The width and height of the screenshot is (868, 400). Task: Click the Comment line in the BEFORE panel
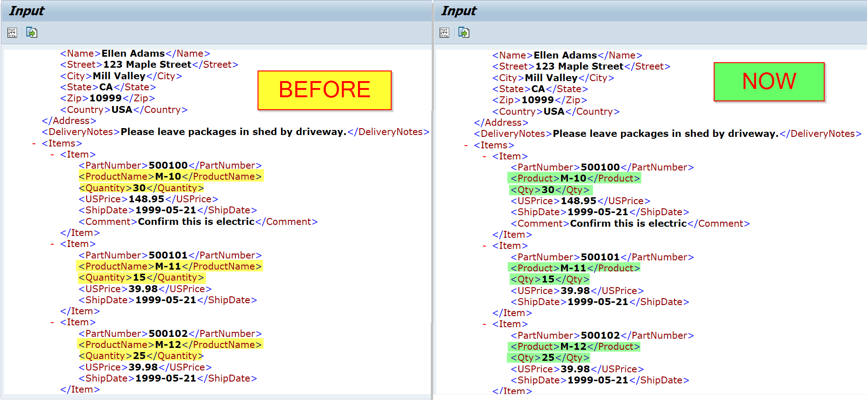[x=198, y=222]
